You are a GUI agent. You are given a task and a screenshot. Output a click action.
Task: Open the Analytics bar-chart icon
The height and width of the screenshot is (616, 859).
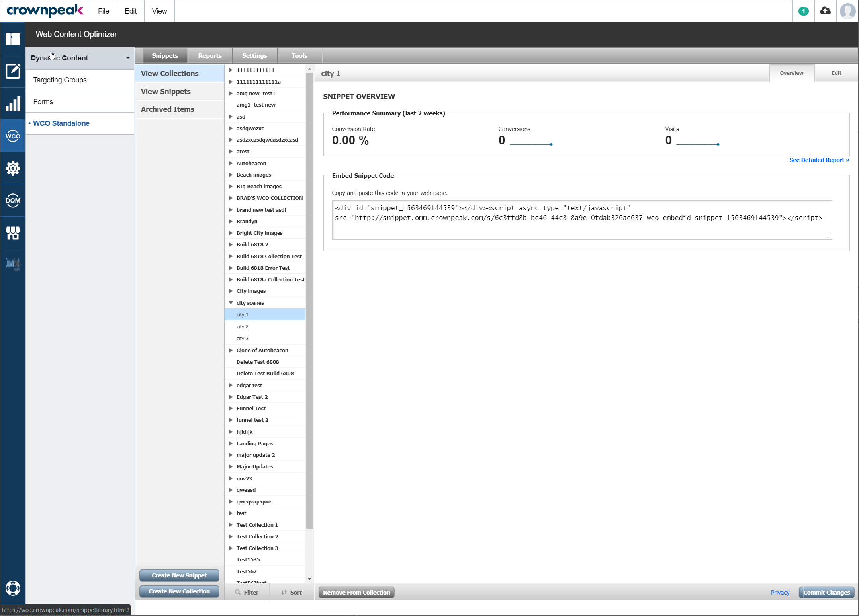pos(13,103)
